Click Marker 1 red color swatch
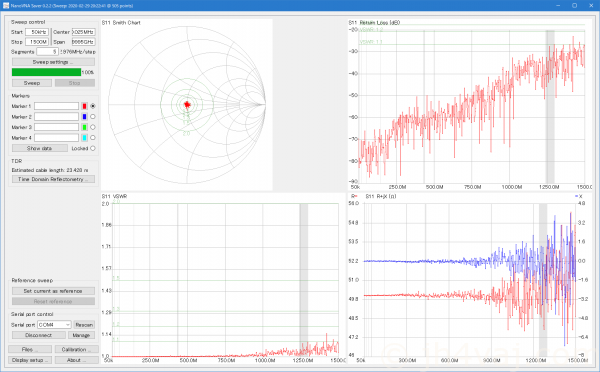The image size is (600, 372). point(85,106)
